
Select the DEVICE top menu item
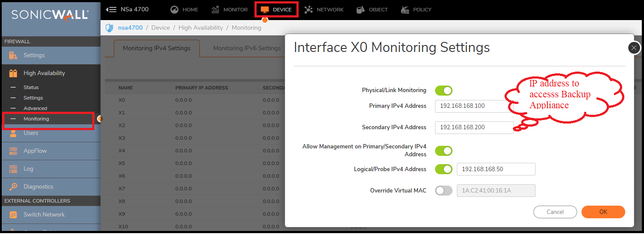pyautogui.click(x=276, y=10)
